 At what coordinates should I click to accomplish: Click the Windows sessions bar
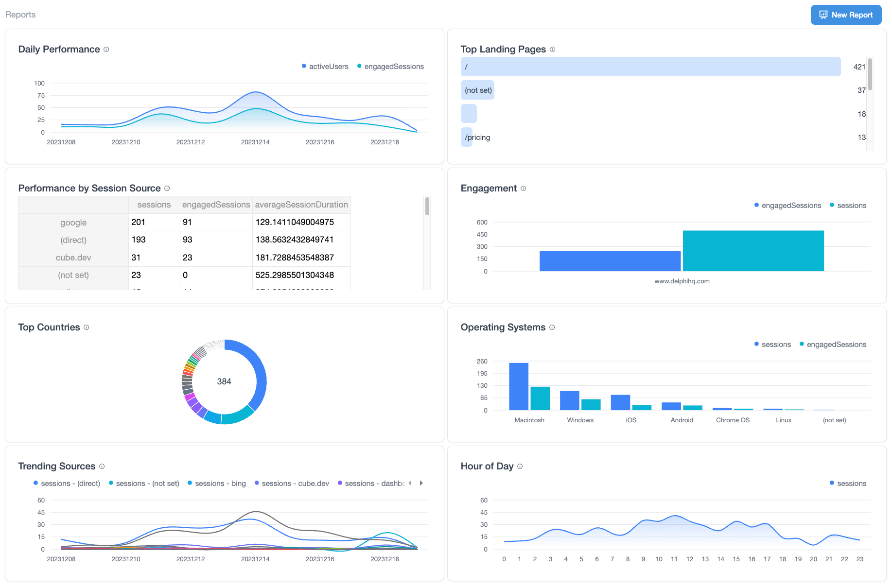pos(569,400)
